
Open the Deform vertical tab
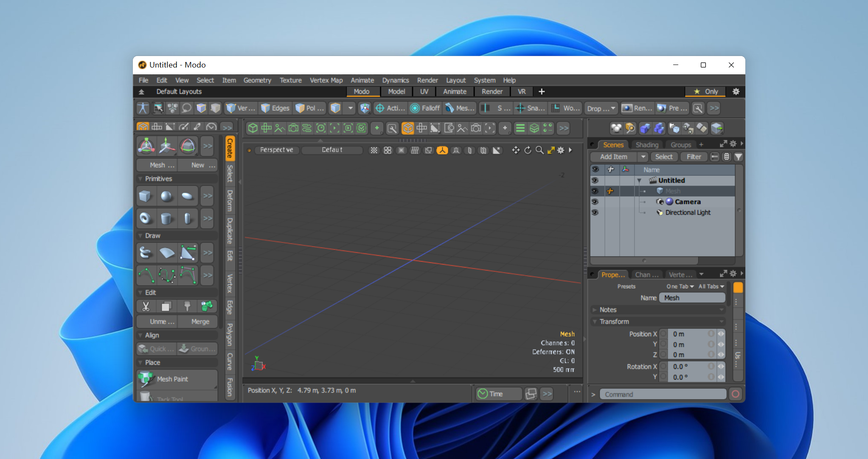230,200
